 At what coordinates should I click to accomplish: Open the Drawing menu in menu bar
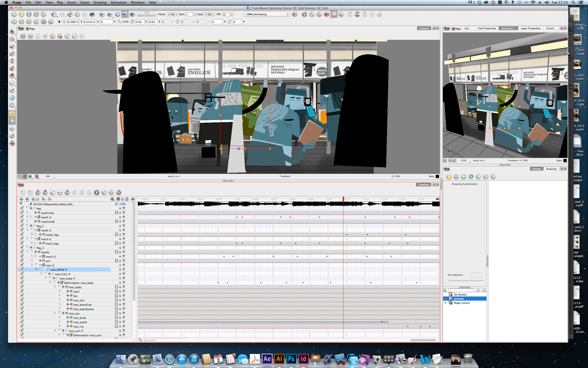100,3
